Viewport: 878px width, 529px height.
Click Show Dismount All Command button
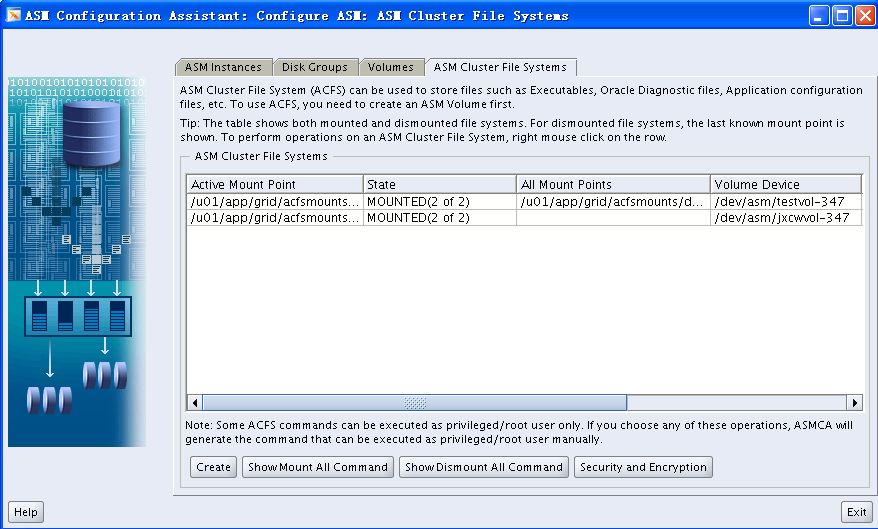point(484,467)
